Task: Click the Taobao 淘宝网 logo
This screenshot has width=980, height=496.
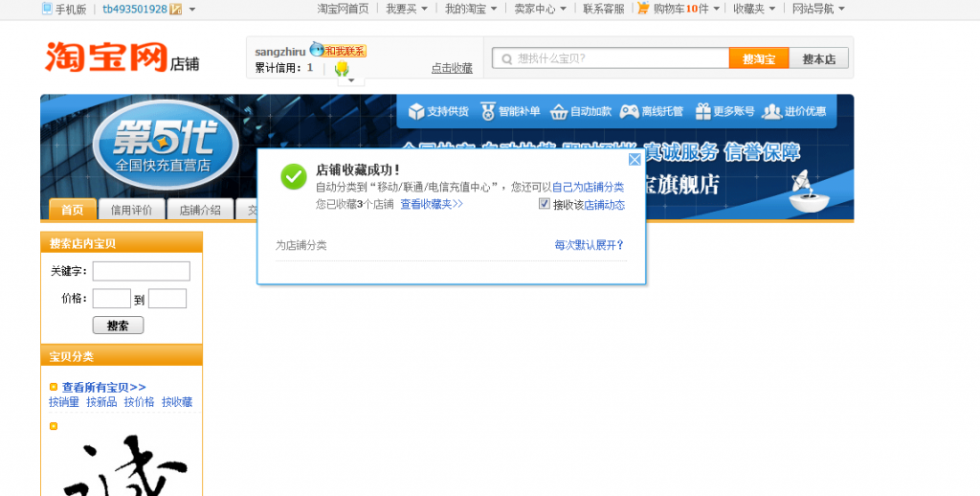Action: pos(106,56)
